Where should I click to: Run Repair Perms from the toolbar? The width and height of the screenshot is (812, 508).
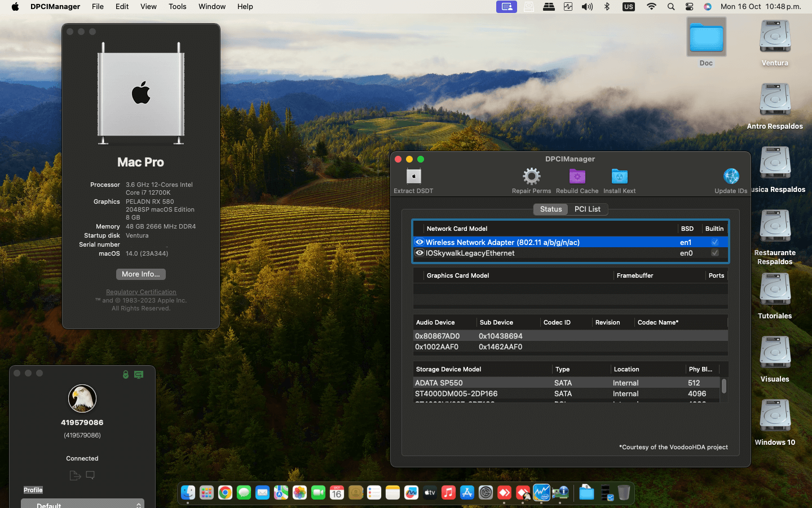click(531, 177)
